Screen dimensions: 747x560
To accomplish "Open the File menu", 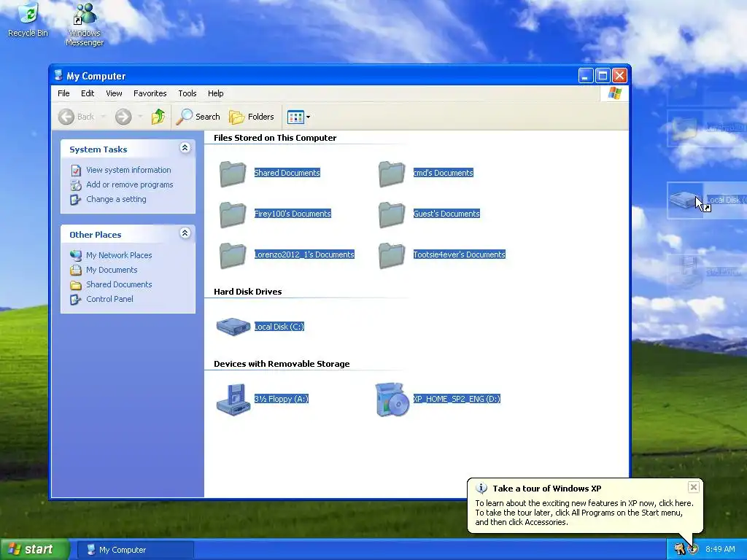I will tap(63, 93).
